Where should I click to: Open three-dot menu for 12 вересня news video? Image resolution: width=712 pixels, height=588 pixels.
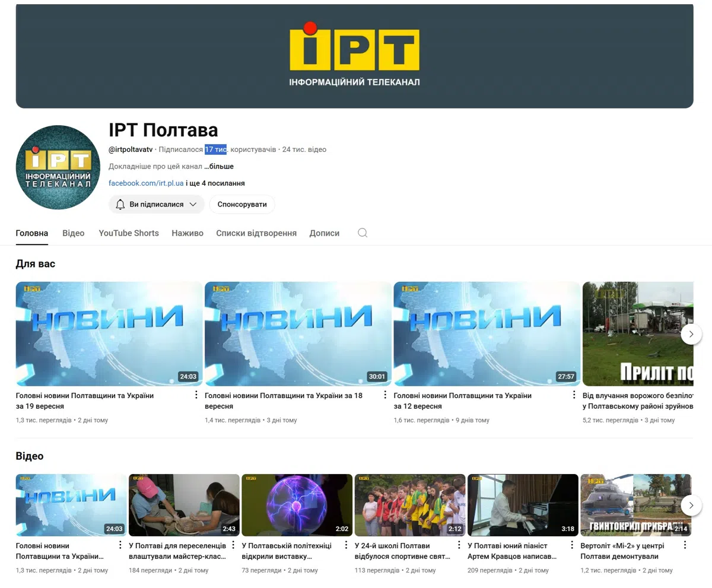[x=574, y=395]
